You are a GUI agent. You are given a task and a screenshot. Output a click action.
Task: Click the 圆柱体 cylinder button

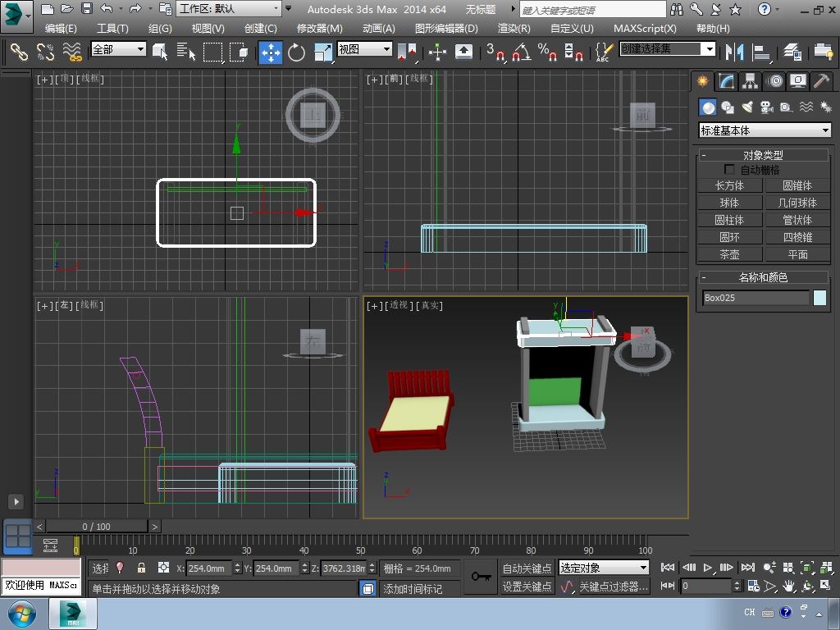click(729, 220)
